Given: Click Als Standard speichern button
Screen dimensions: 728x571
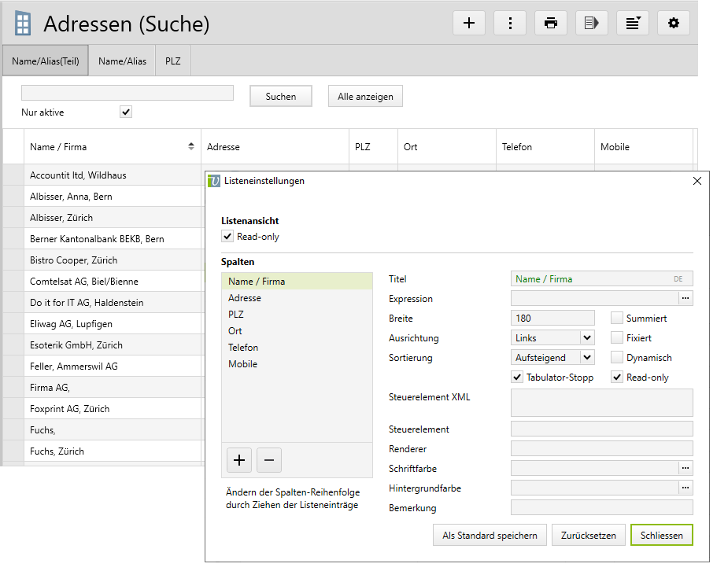Looking at the screenshot, I should coord(490,536).
